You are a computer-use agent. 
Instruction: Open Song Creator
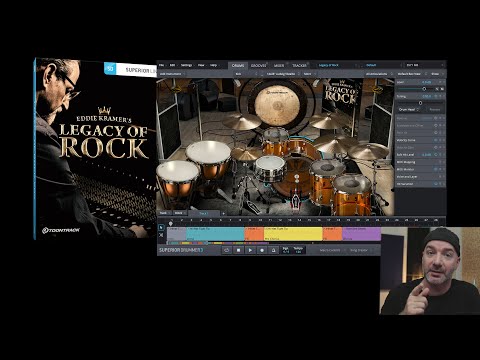359,250
